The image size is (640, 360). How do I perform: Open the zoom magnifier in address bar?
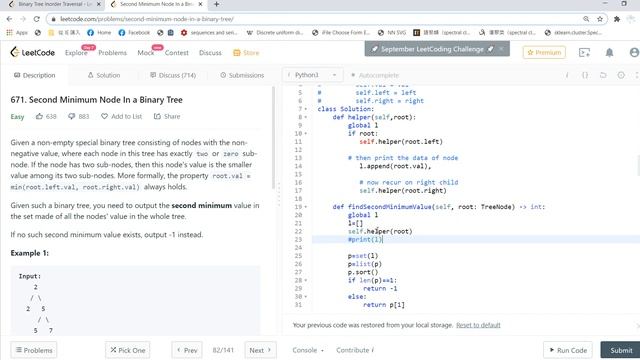click(586, 19)
